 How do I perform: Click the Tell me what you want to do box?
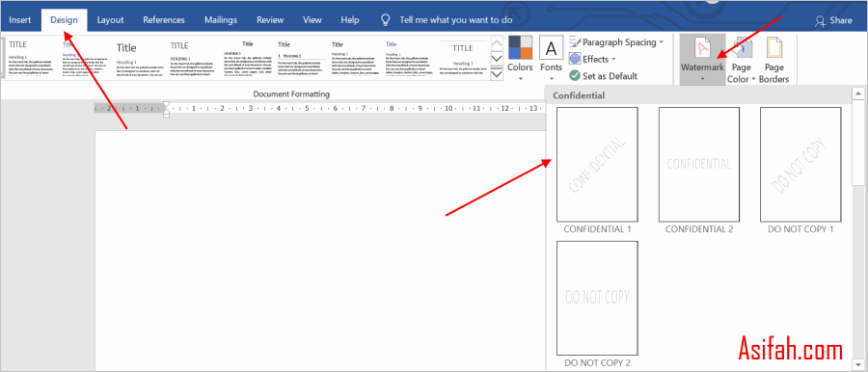[x=455, y=20]
